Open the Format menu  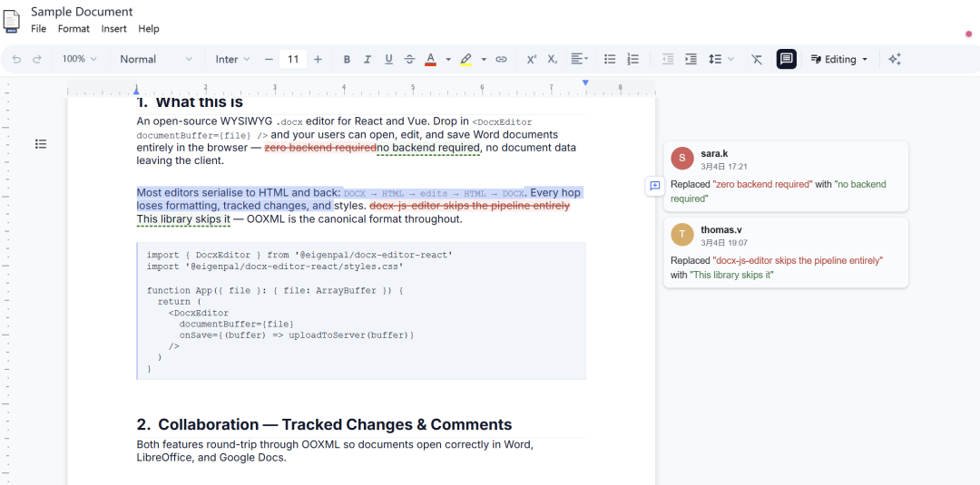(x=73, y=29)
